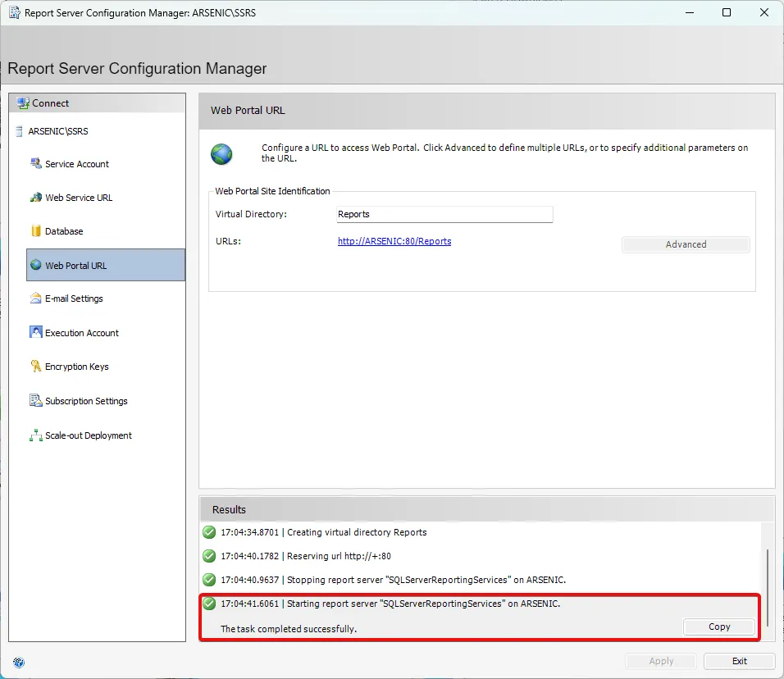Image resolution: width=784 pixels, height=679 pixels.
Task: Click the ARSENIC\SSRS server icon
Action: pyautogui.click(x=19, y=131)
